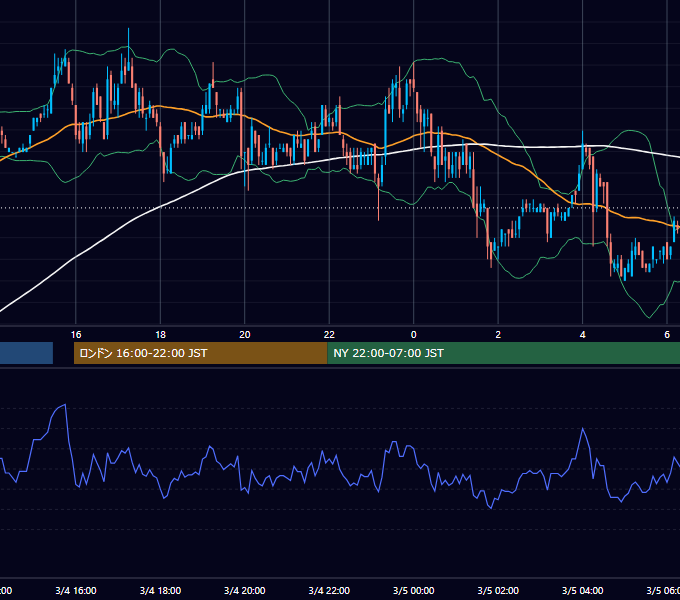Click the 3/5 02:00 date label
This screenshot has width=680, height=600.
pos(498,590)
